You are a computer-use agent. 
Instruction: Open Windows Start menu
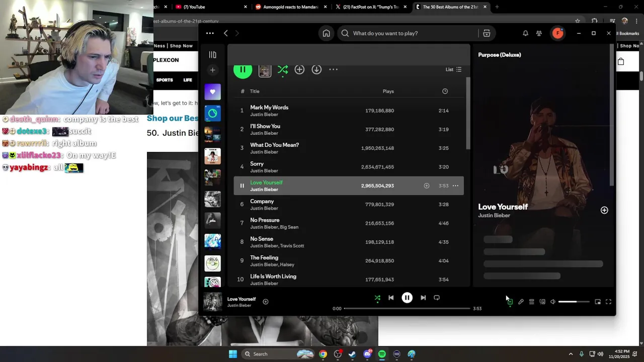(x=233, y=354)
